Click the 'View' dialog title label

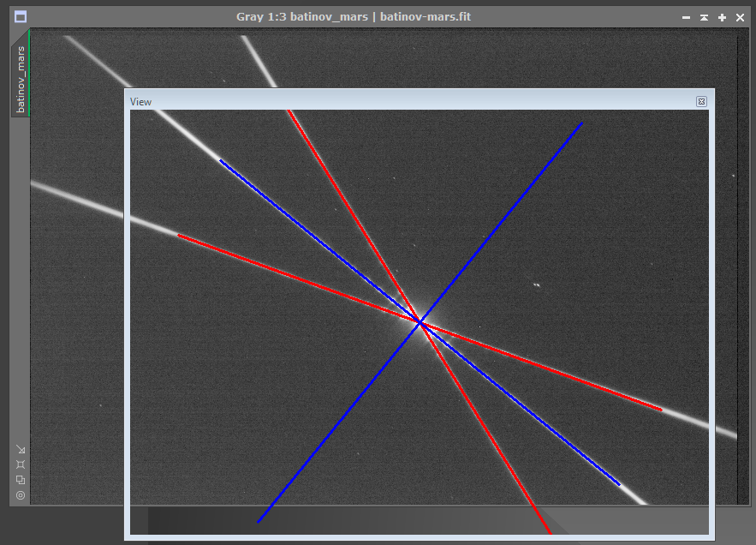140,102
